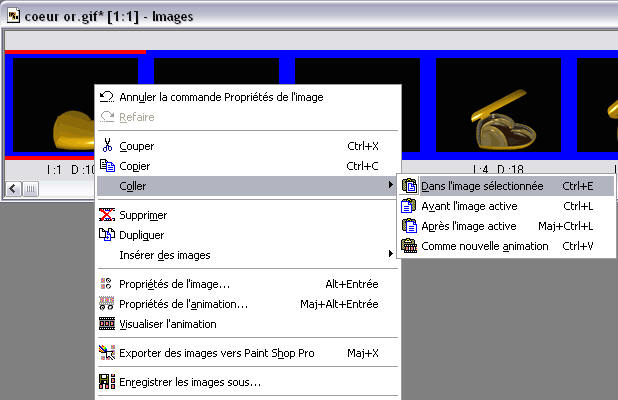Click the filmstrip icon beside Visualiser l'animation
The height and width of the screenshot is (400, 618).
[x=107, y=324]
